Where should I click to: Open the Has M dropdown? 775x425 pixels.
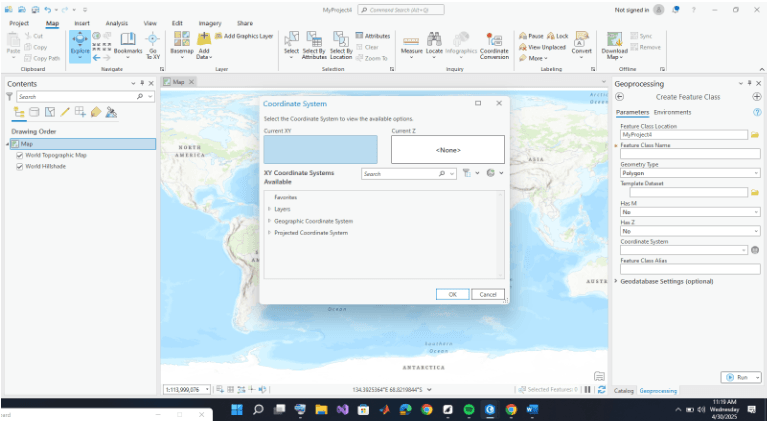(x=689, y=211)
